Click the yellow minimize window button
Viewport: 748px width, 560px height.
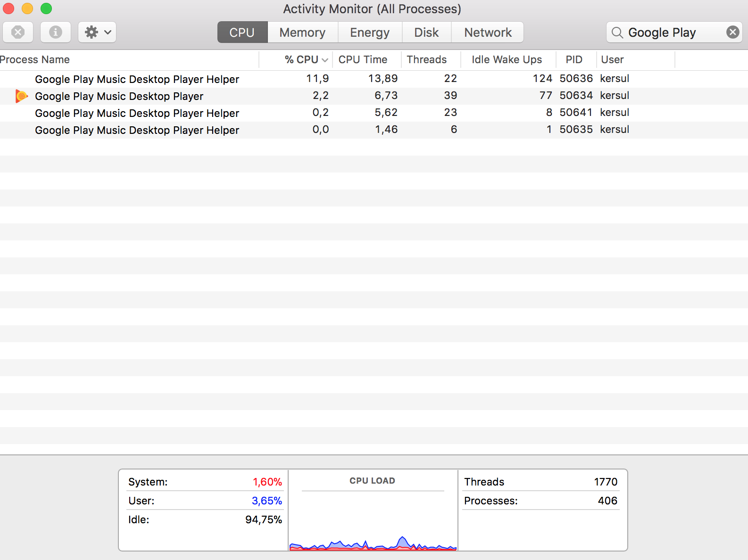point(27,8)
